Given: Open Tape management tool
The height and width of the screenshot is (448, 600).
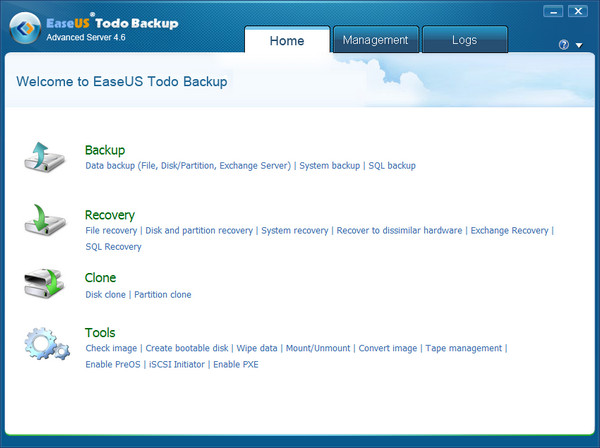Looking at the screenshot, I should click(463, 349).
